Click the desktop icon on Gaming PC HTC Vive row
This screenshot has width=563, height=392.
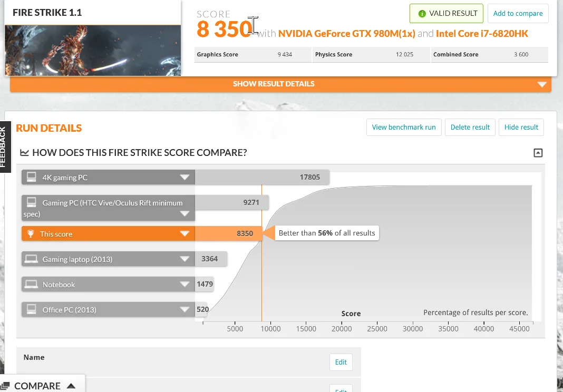pos(32,202)
